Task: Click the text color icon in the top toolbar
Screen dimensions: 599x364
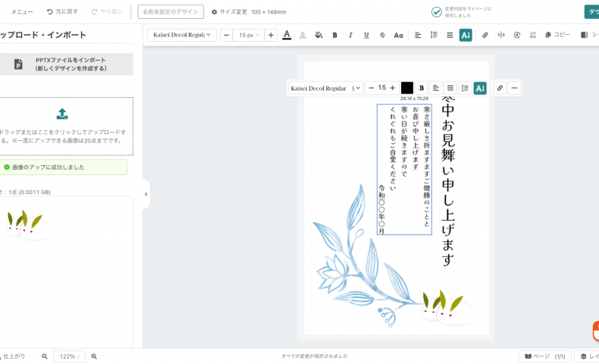Action: [287, 35]
